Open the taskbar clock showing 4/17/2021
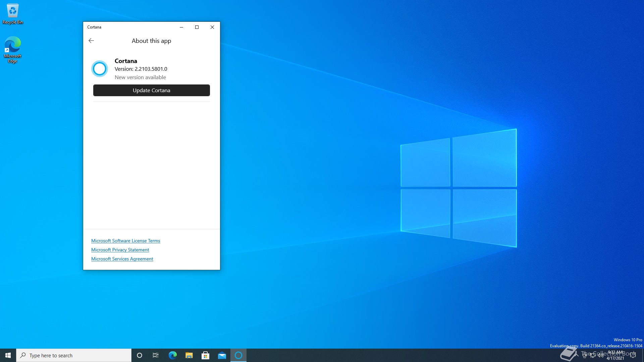The height and width of the screenshot is (362, 644). pyautogui.click(x=615, y=355)
